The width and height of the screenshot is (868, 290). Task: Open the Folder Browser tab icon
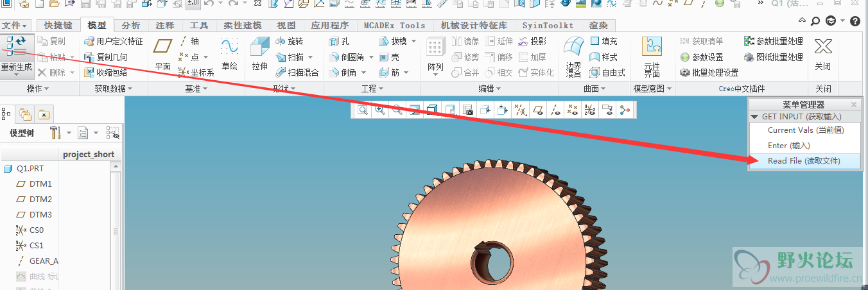click(x=25, y=114)
